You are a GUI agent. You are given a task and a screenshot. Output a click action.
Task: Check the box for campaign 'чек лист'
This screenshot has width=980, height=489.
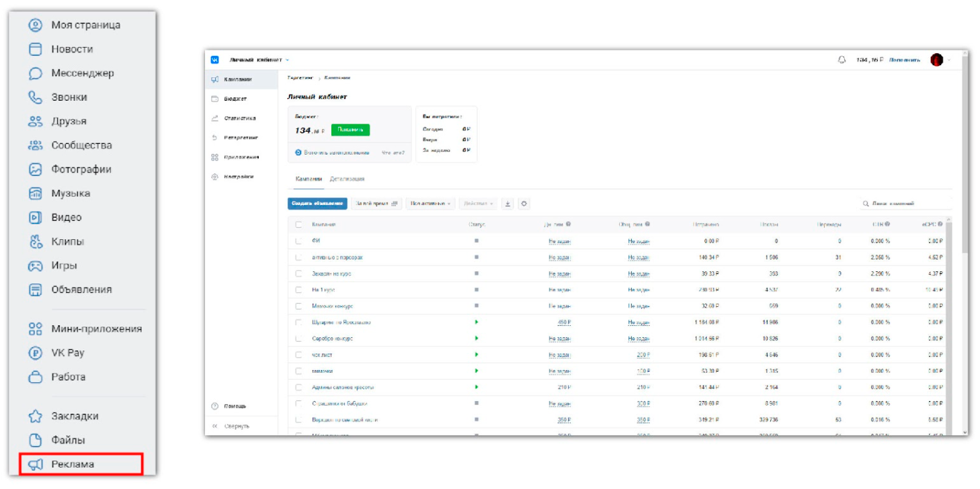pos(299,355)
